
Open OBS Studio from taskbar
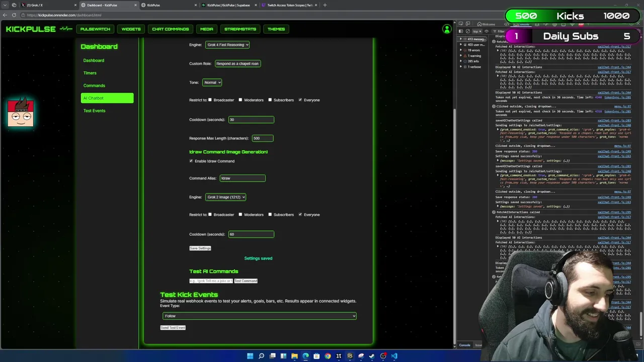click(x=383, y=356)
